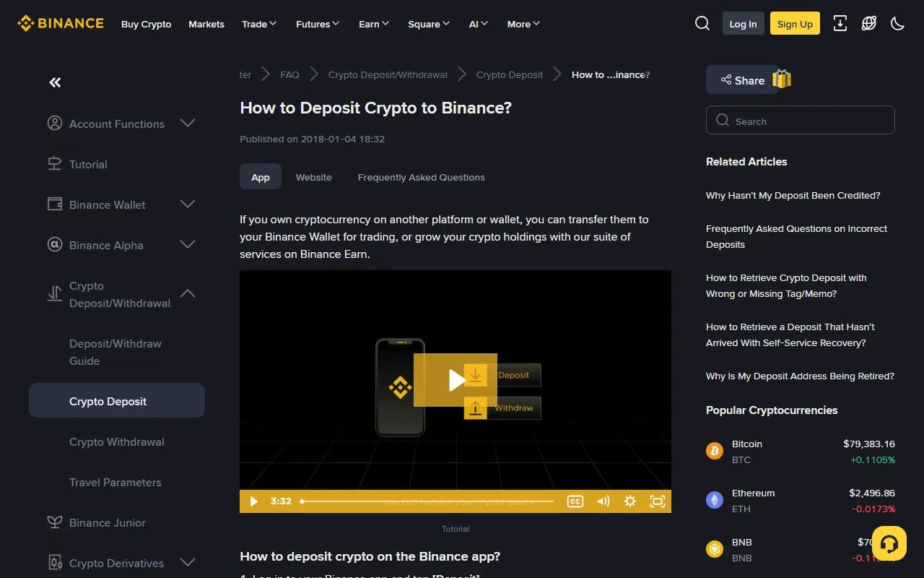Open Markets in the top nav
The image size is (924, 578).
[x=206, y=24]
